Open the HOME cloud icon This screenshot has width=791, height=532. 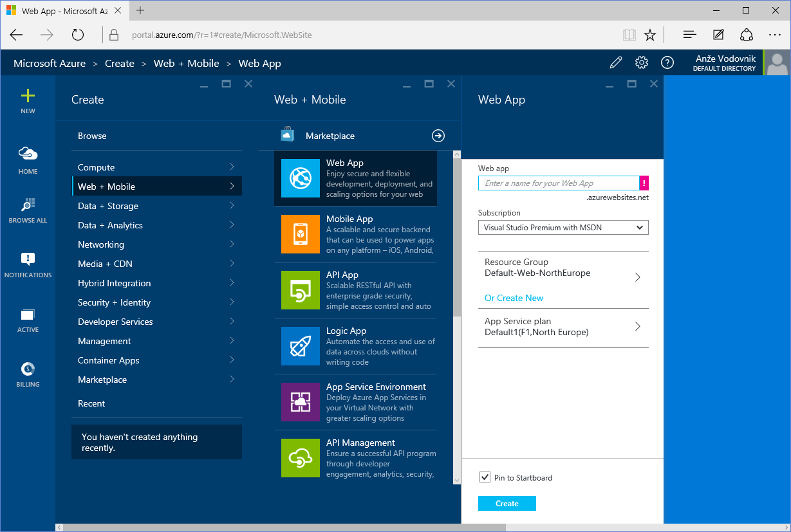(x=28, y=153)
